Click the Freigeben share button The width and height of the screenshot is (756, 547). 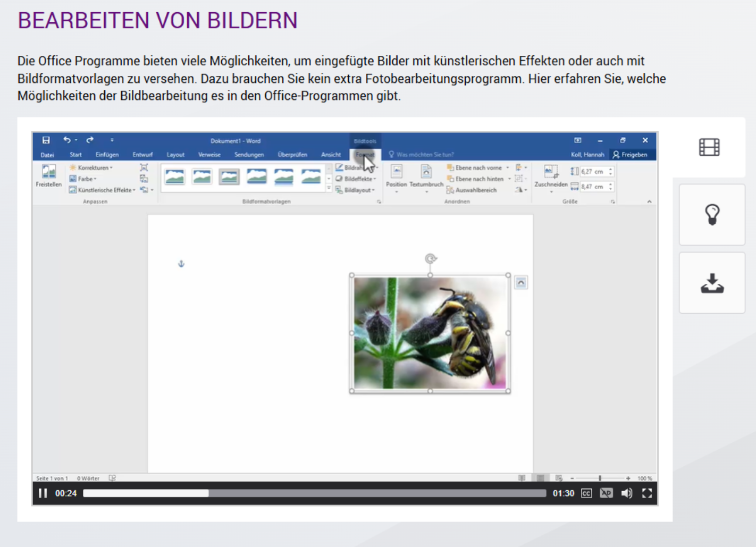pyautogui.click(x=631, y=155)
